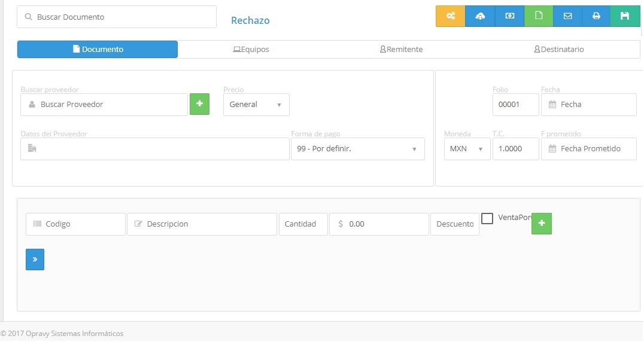Click the cloud download icon button
The image size is (644, 342).
coord(480,16)
